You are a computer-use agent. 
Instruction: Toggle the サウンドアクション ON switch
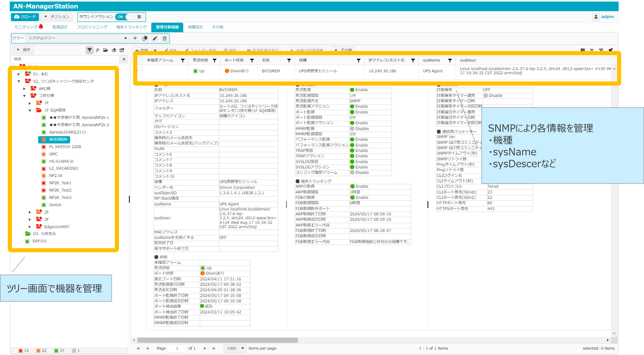point(124,17)
